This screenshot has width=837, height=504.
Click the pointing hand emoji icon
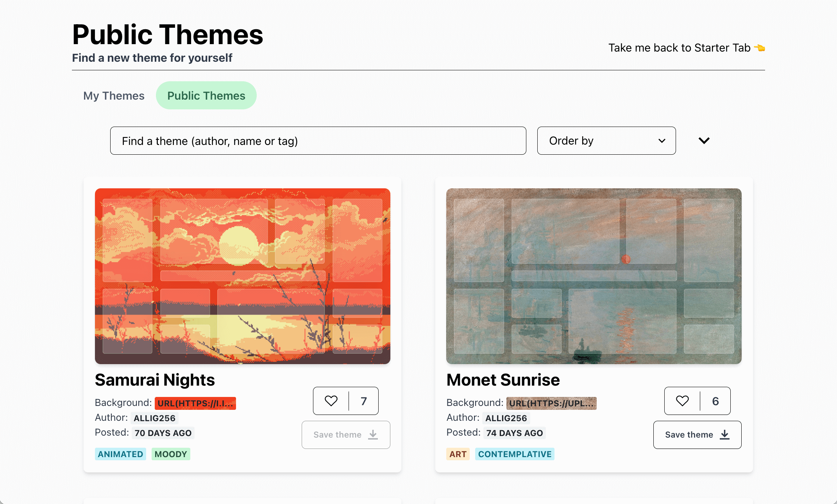coord(759,48)
